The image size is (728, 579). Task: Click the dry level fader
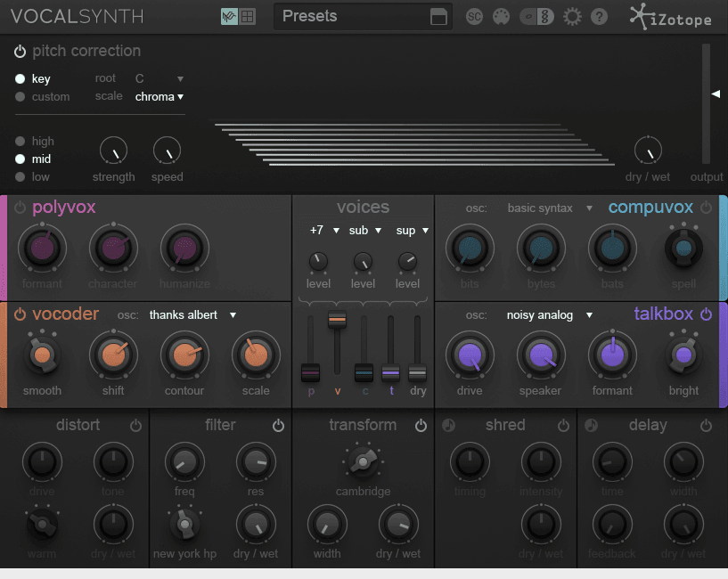tap(417, 373)
